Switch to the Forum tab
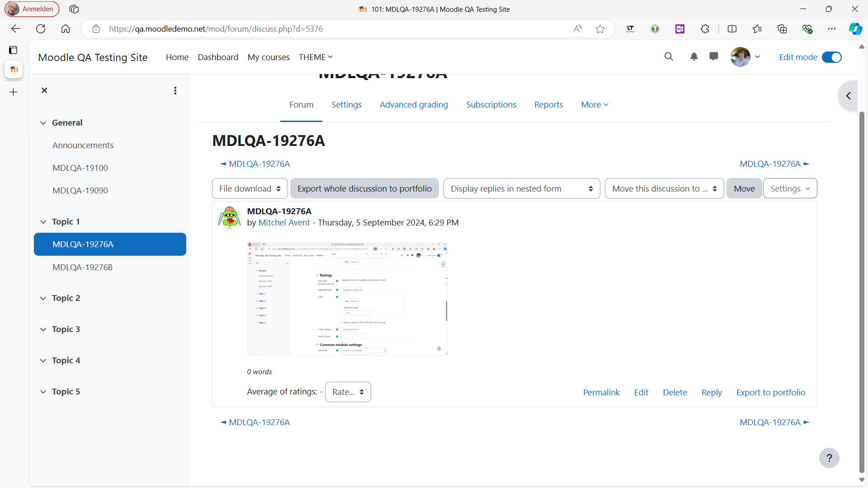The image size is (868, 488). 301,105
